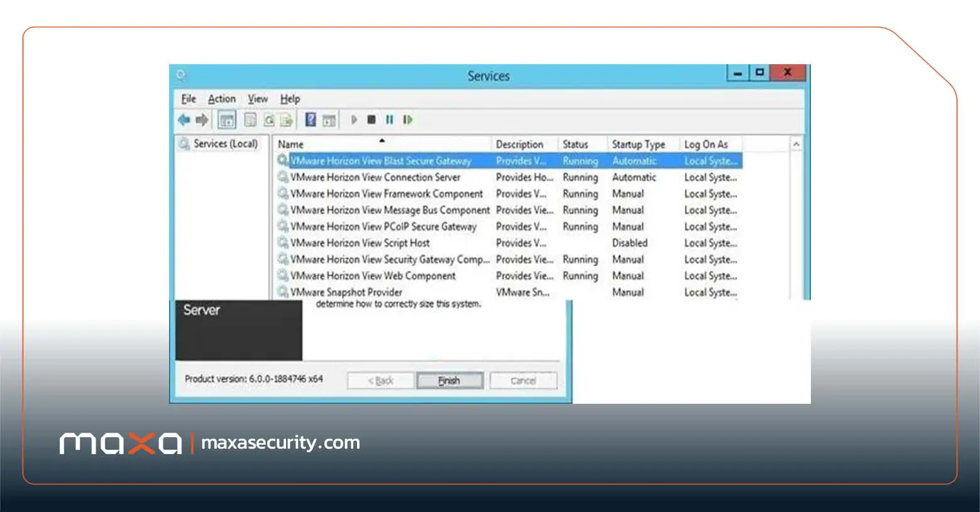
Task: Select VMware Horizon View Script Host row
Action: [x=509, y=242]
